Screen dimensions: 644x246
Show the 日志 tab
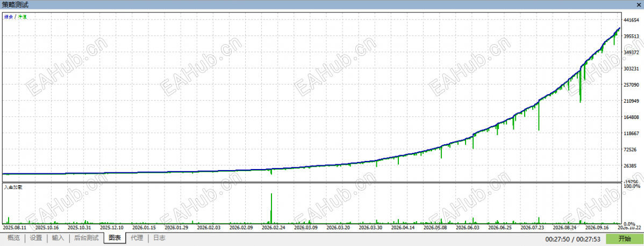click(x=159, y=238)
